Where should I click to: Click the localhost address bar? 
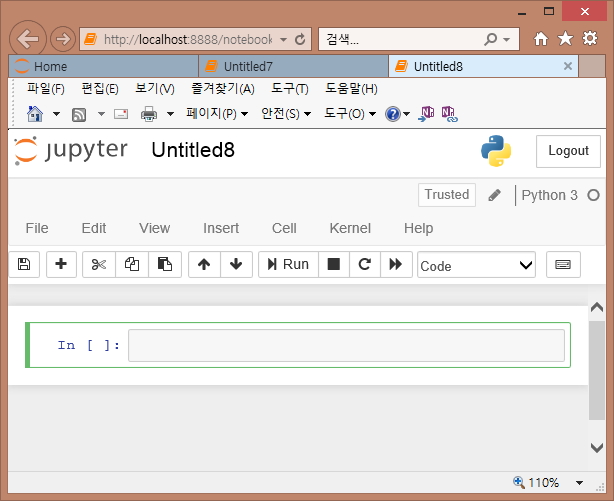click(188, 39)
